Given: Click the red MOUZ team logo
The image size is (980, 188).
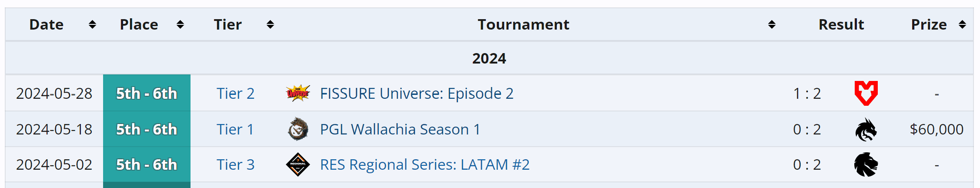Looking at the screenshot, I should click(x=866, y=93).
